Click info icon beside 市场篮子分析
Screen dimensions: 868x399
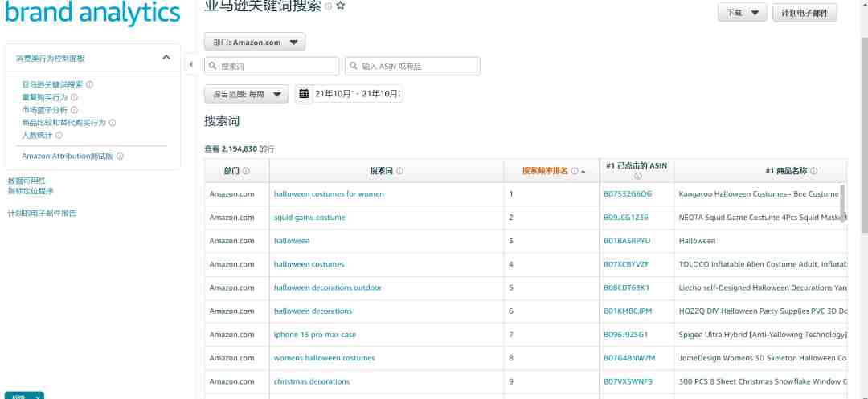pos(74,110)
